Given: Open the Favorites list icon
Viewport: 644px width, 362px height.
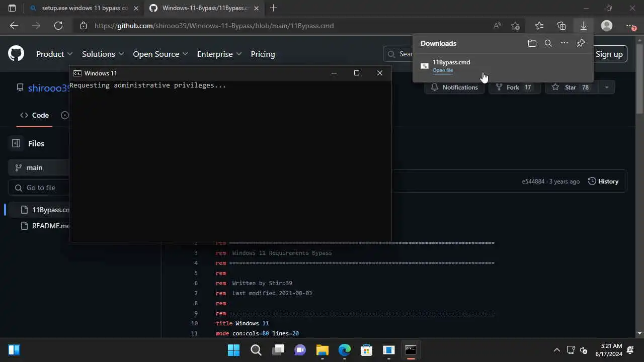Looking at the screenshot, I should point(539,26).
